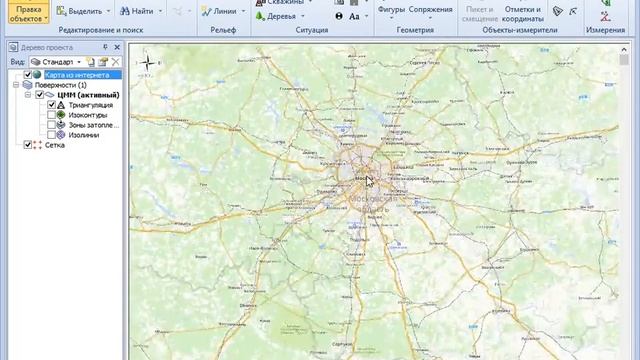Open the Найти dropdown arrow
Screen dimensions: 640x360
point(160,11)
